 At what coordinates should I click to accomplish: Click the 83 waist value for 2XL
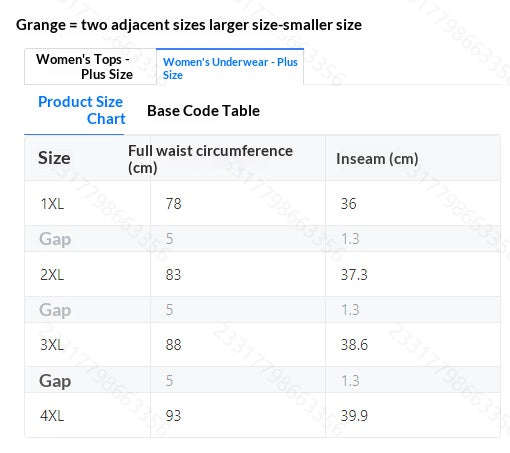click(x=174, y=274)
